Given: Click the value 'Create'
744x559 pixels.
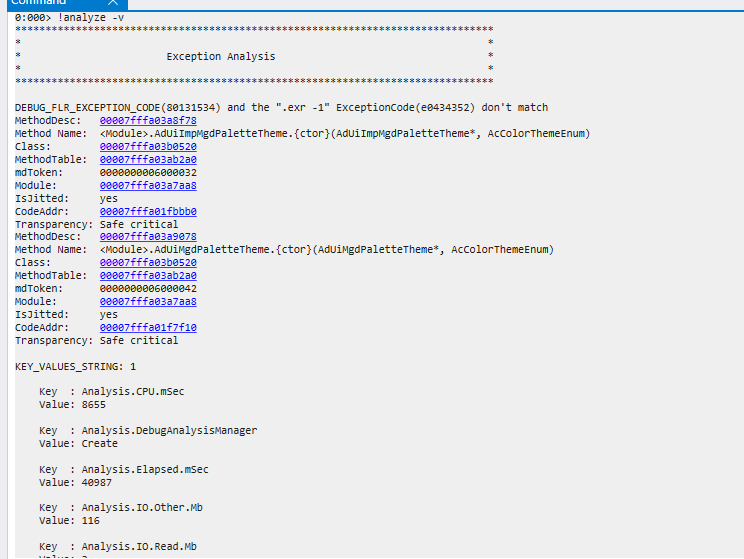Looking at the screenshot, I should pos(100,444).
